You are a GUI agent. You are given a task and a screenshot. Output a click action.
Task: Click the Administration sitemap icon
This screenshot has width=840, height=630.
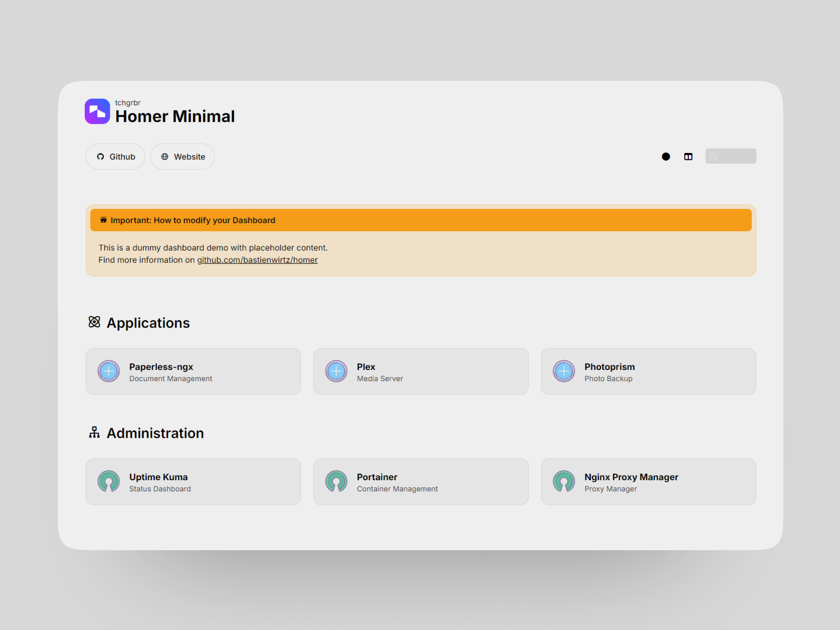coord(94,432)
